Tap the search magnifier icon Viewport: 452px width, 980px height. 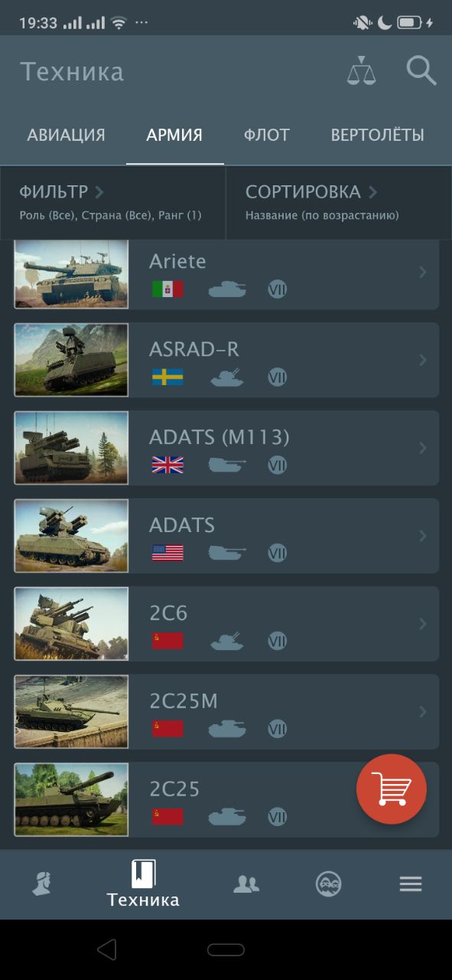pos(421,70)
